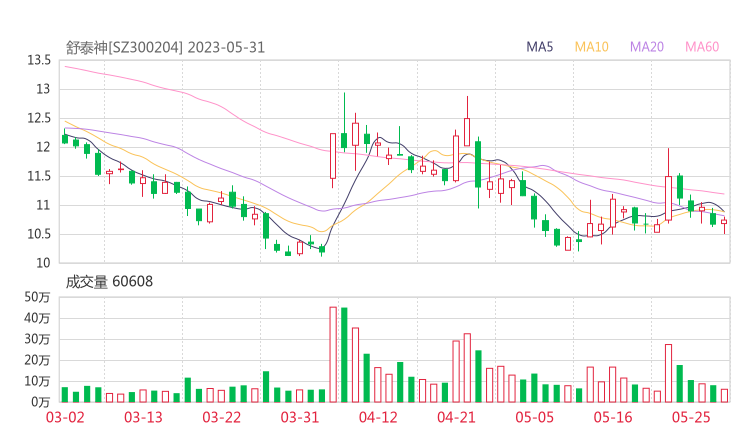Click the 03-31 date axis label

click(x=300, y=418)
